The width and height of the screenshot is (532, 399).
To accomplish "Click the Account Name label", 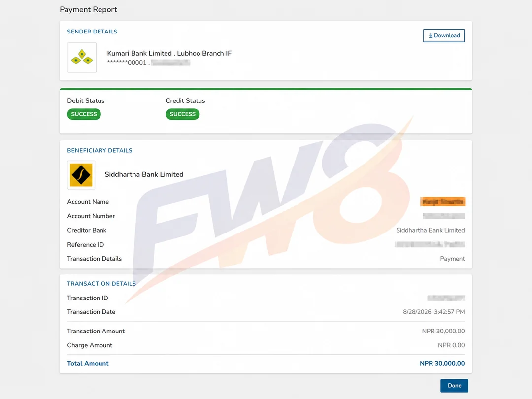I will (x=88, y=202).
